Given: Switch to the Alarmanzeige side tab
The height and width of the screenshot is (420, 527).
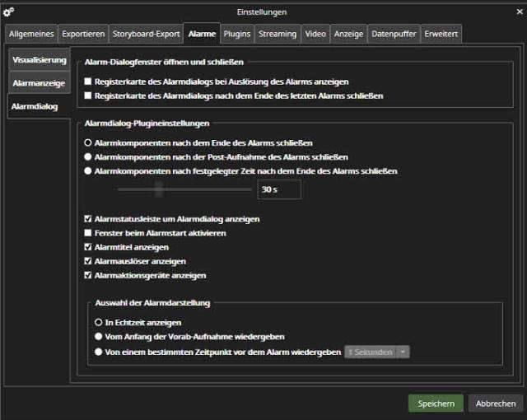Looking at the screenshot, I should [39, 84].
